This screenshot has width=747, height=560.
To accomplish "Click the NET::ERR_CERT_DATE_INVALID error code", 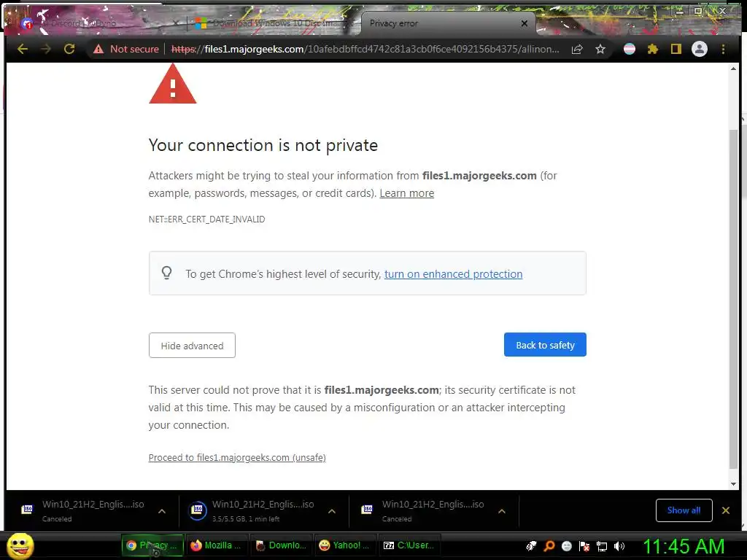I will pos(206,219).
